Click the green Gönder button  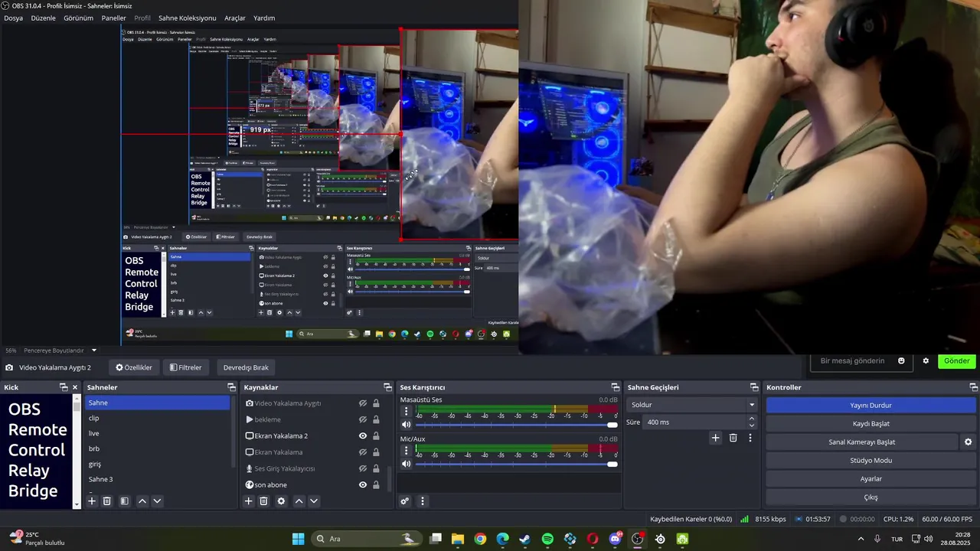957,361
